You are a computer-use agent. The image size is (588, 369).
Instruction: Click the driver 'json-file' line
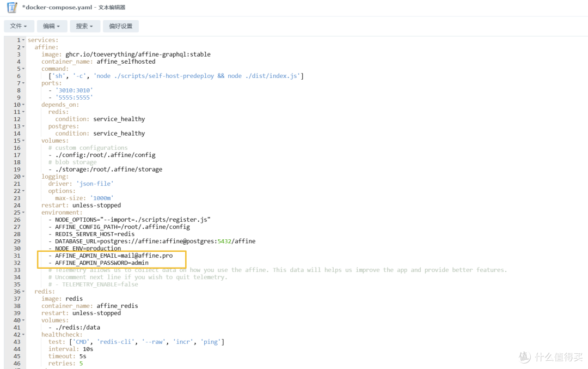[x=81, y=184]
